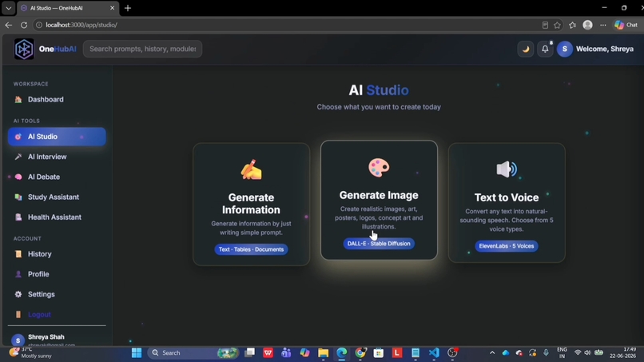Click Choose what you want to create today
644x362 pixels.
tap(379, 107)
